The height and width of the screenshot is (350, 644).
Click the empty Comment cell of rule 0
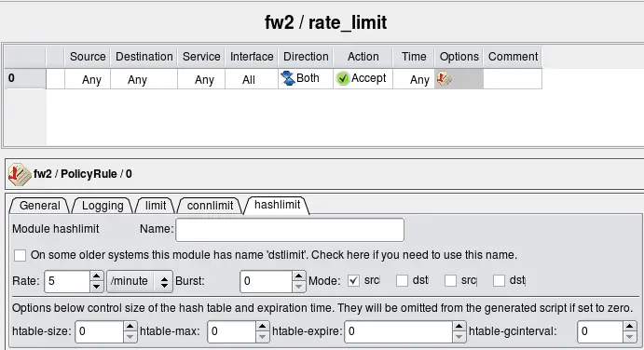[x=513, y=79]
